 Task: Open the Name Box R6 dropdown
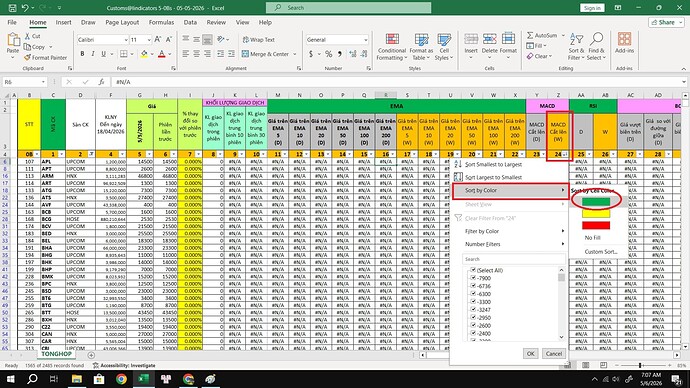tap(43, 82)
